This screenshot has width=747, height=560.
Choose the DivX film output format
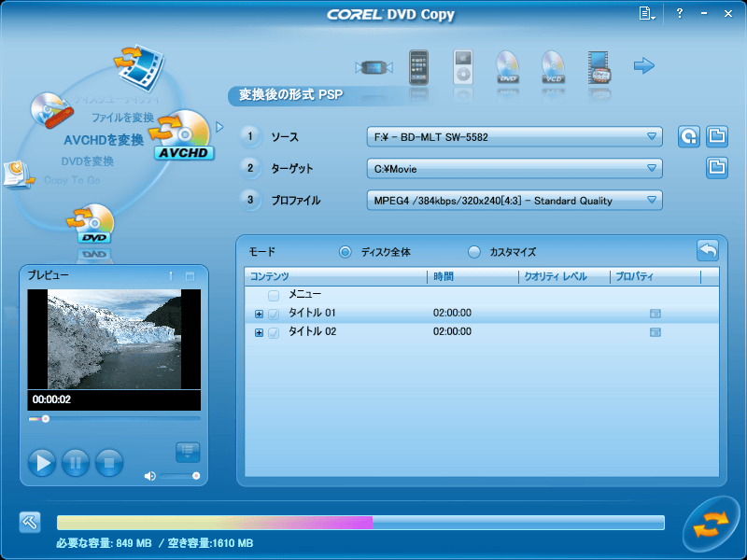(x=599, y=67)
